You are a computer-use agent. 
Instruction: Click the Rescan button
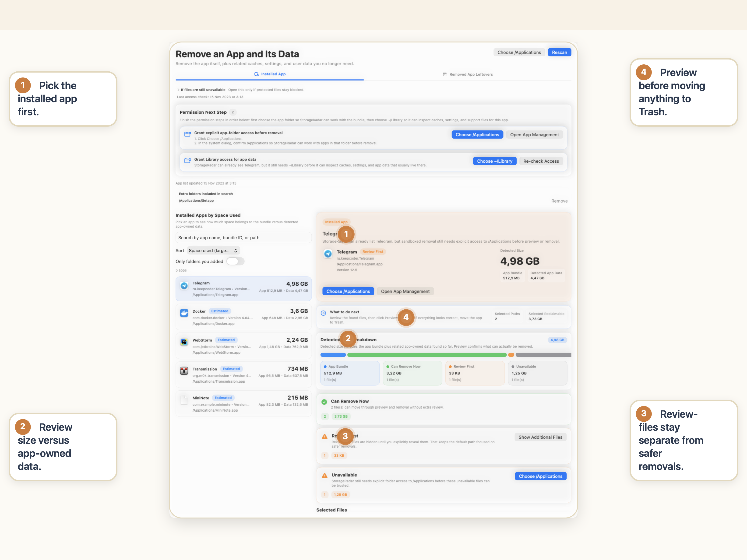[x=559, y=52]
